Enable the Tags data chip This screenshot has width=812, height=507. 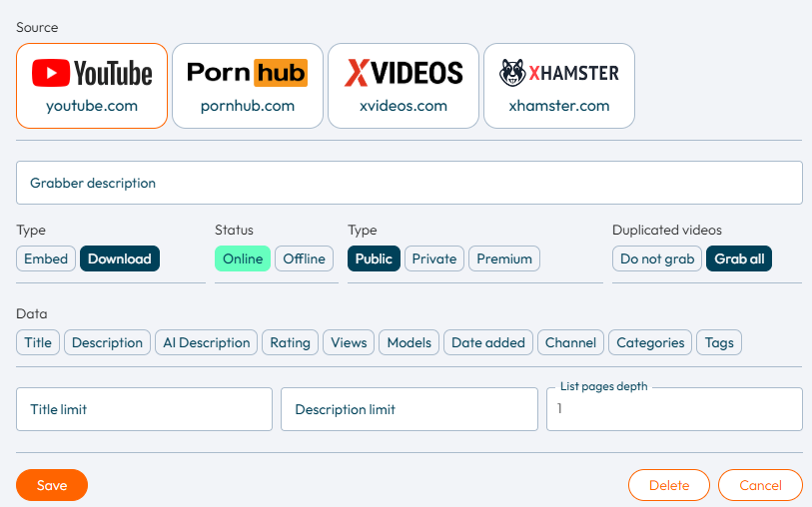719,342
